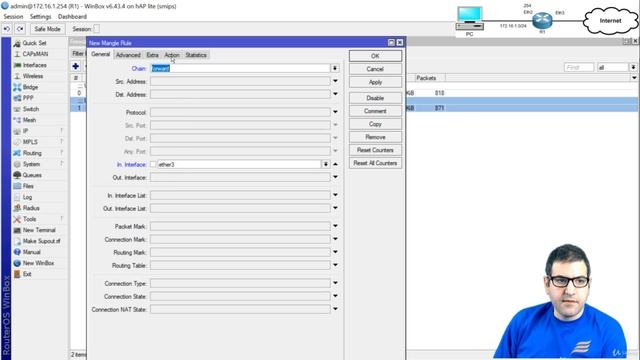The image size is (640, 360).
Task: Open the Switch sidebar item
Action: point(31,109)
